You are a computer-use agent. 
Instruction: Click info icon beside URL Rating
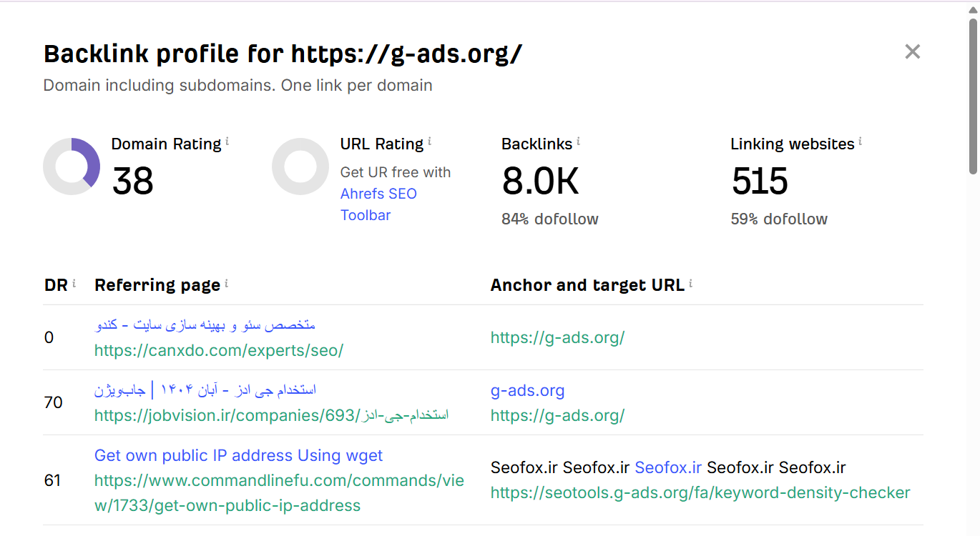pyautogui.click(x=430, y=142)
